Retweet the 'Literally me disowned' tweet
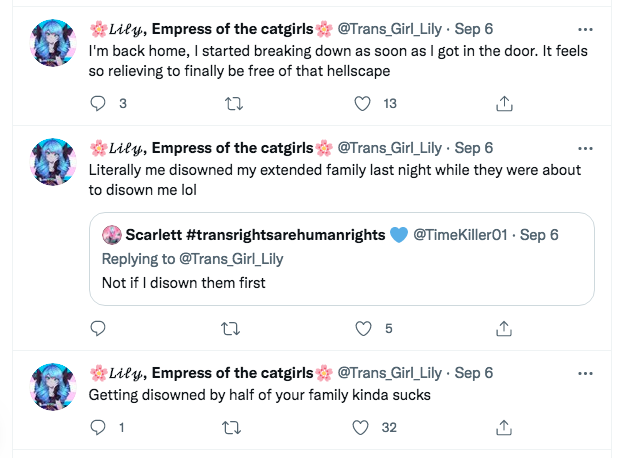This screenshot has height=458, width=623. pyautogui.click(x=230, y=329)
